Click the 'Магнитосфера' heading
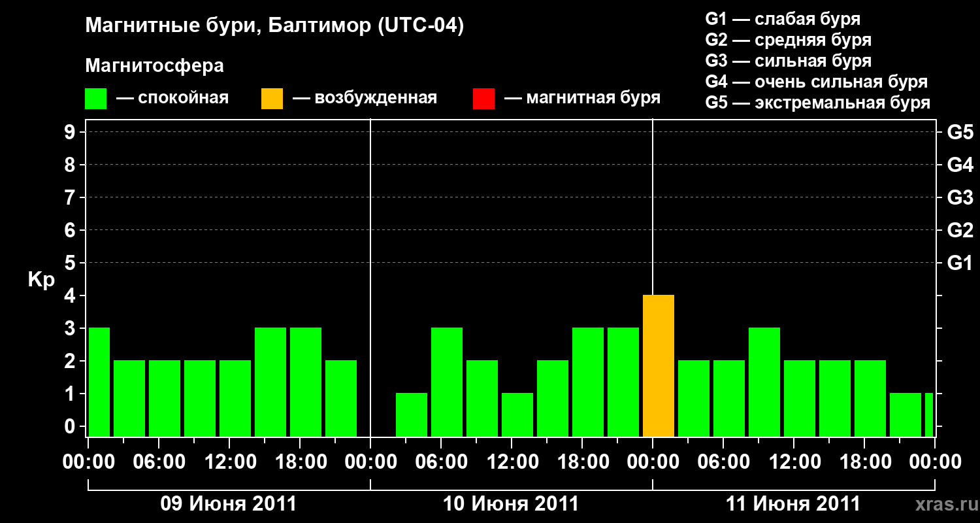The height and width of the screenshot is (523, 980). coord(155,67)
